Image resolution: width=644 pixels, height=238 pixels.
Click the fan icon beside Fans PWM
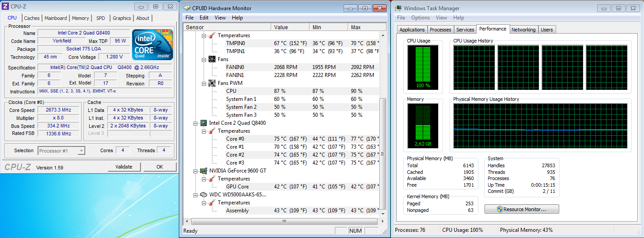tap(212, 83)
